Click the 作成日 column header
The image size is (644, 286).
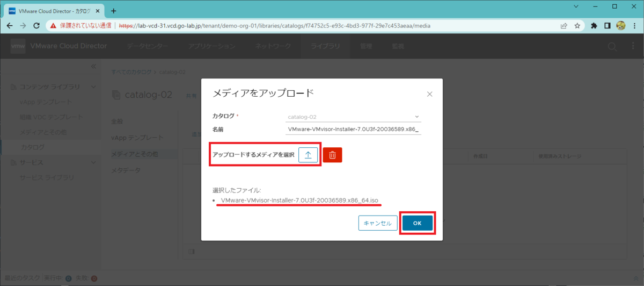pyautogui.click(x=480, y=156)
